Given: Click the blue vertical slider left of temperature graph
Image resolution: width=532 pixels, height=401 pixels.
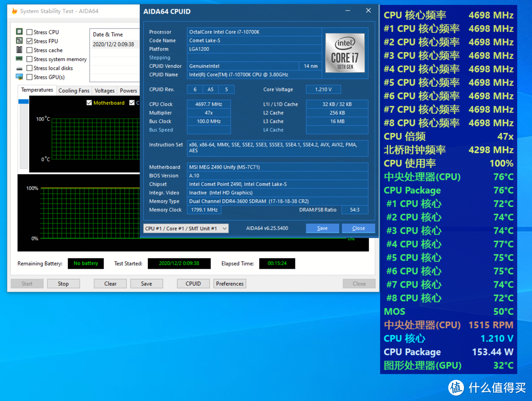Looking at the screenshot, I should [24, 101].
